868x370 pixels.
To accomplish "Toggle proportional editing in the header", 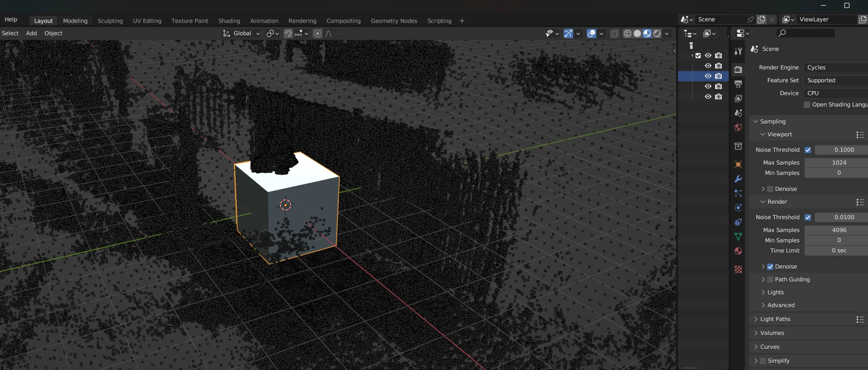I will pos(317,34).
